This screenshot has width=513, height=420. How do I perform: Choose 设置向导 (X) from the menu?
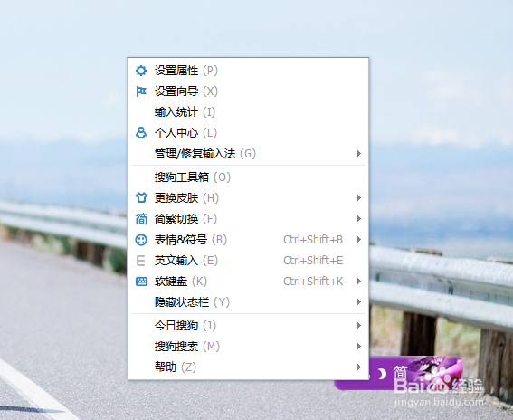[248, 91]
